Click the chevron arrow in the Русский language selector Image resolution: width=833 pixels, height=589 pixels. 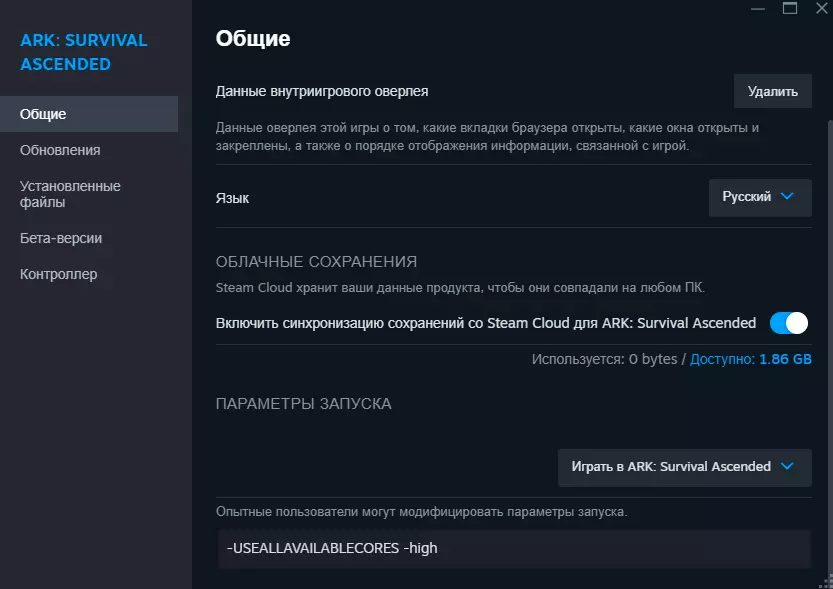tap(787, 197)
